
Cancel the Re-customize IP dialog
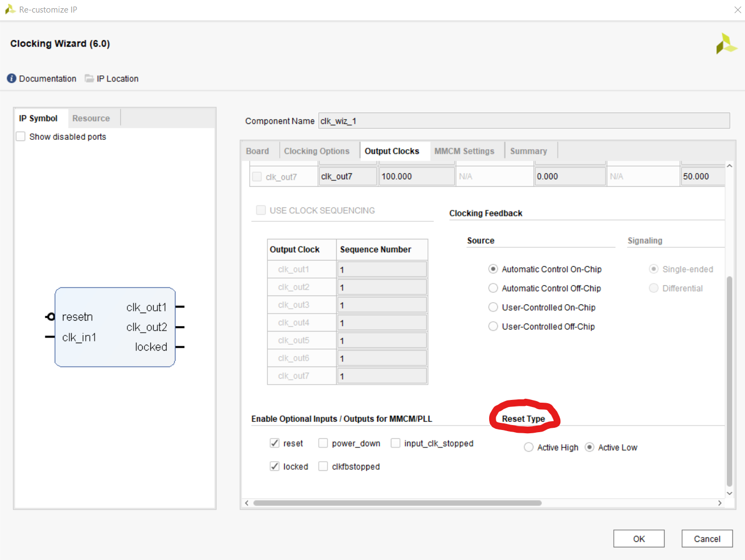(707, 538)
